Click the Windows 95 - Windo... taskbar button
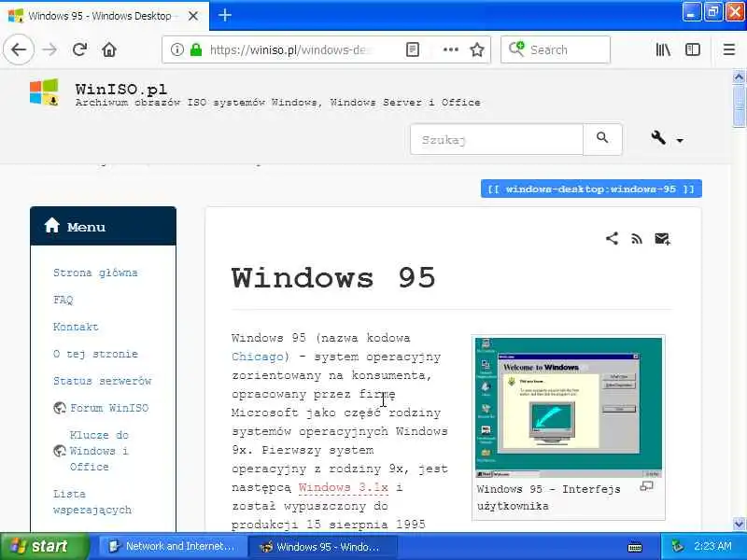Image resolution: width=747 pixels, height=560 pixels. coord(322,546)
